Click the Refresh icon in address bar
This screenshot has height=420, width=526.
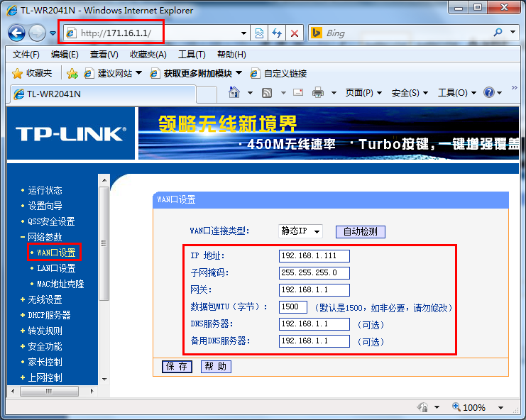coord(277,33)
